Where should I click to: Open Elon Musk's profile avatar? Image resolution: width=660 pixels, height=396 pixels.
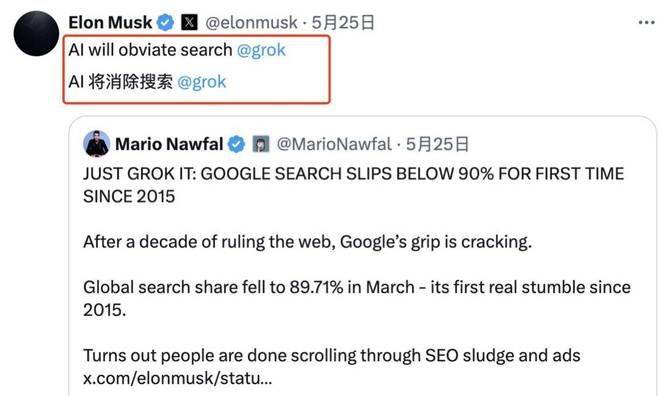[x=36, y=34]
